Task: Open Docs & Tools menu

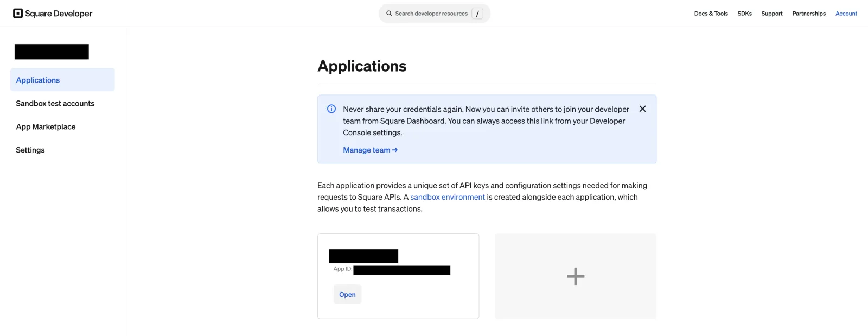Action: tap(711, 14)
